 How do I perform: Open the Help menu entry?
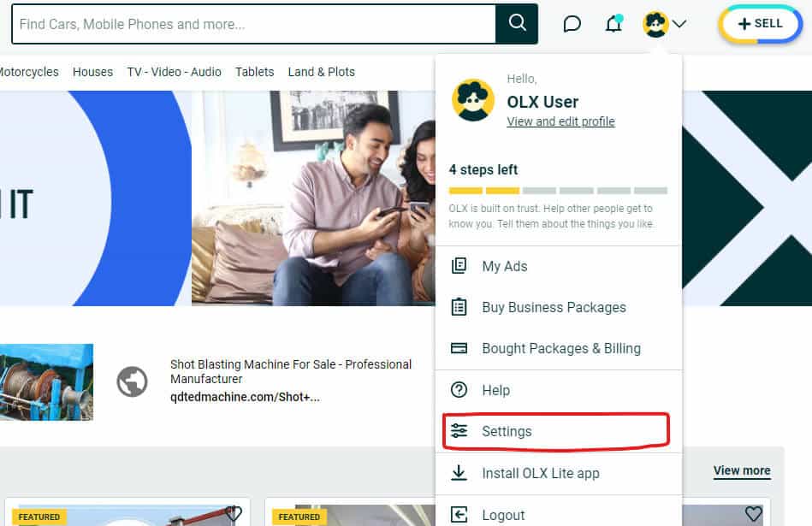559,390
